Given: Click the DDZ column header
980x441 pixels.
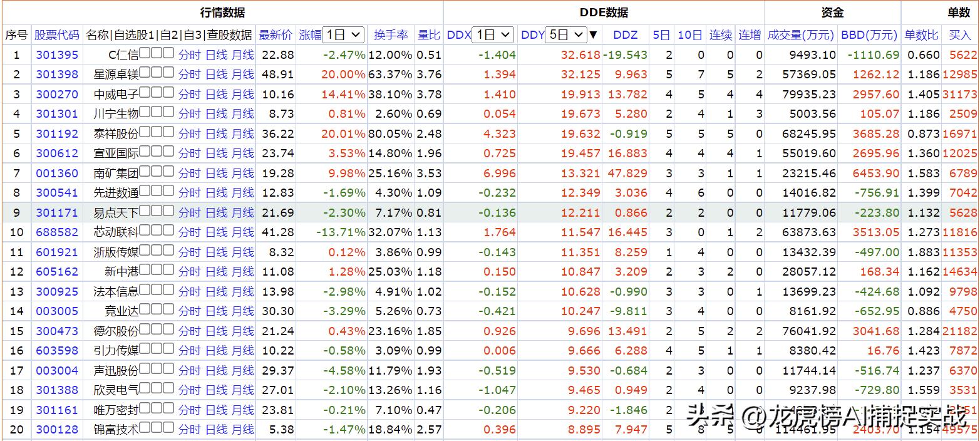Looking at the screenshot, I should [x=626, y=35].
